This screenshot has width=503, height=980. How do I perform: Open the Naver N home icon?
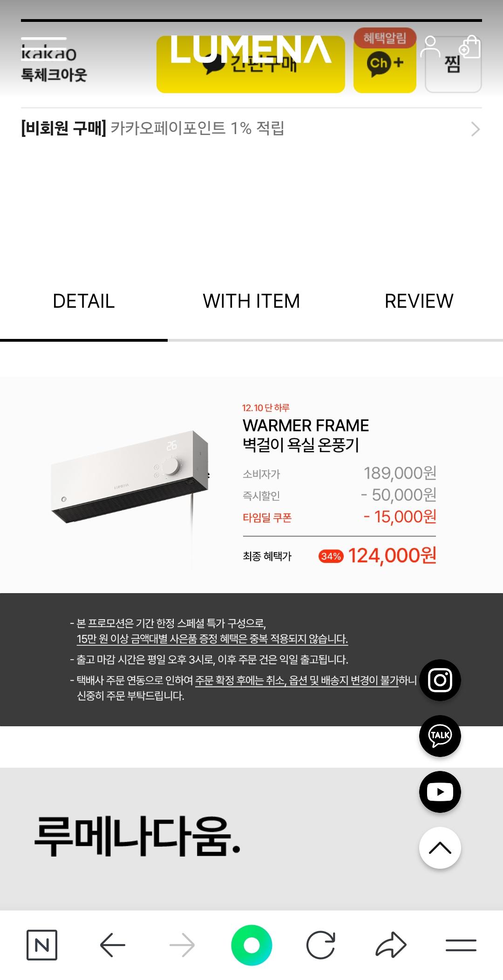pos(42,945)
